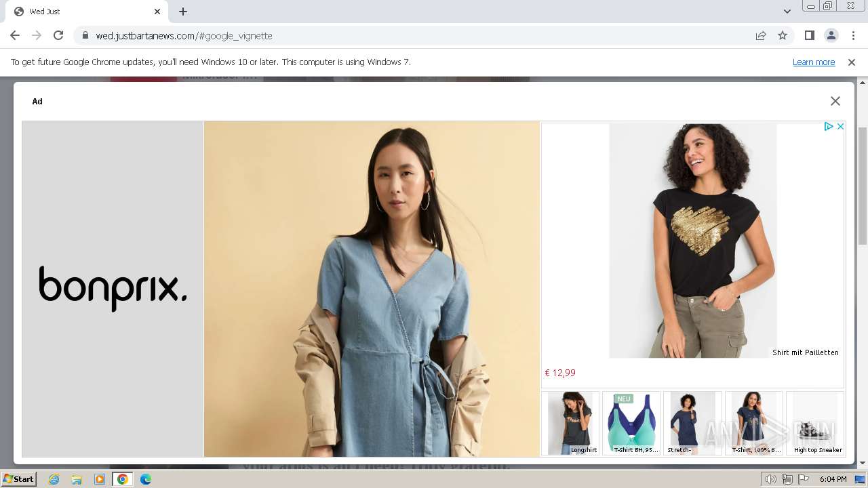Click the AdChoices triangle icon
The width and height of the screenshot is (868, 488).
coord(828,127)
